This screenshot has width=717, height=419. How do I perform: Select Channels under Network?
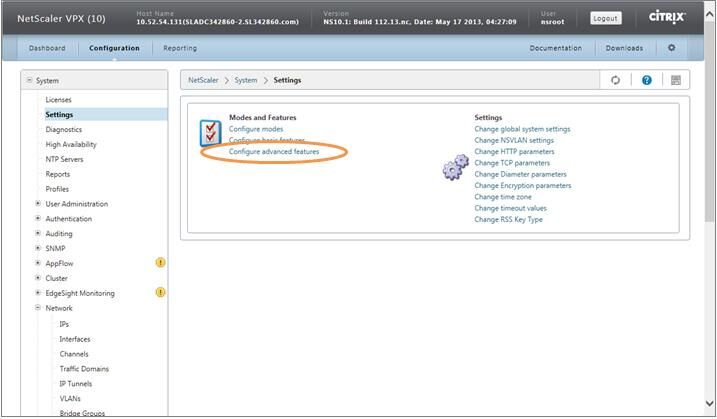coord(74,354)
